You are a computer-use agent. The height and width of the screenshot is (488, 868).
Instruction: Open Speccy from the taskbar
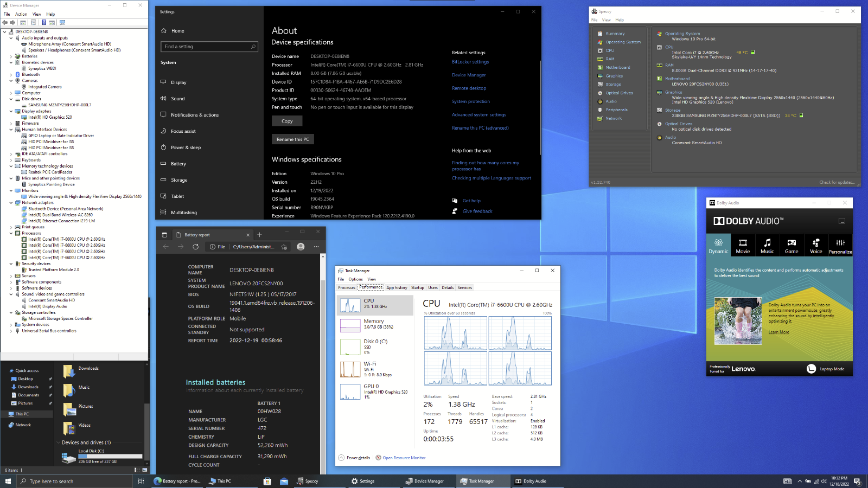pos(308,481)
